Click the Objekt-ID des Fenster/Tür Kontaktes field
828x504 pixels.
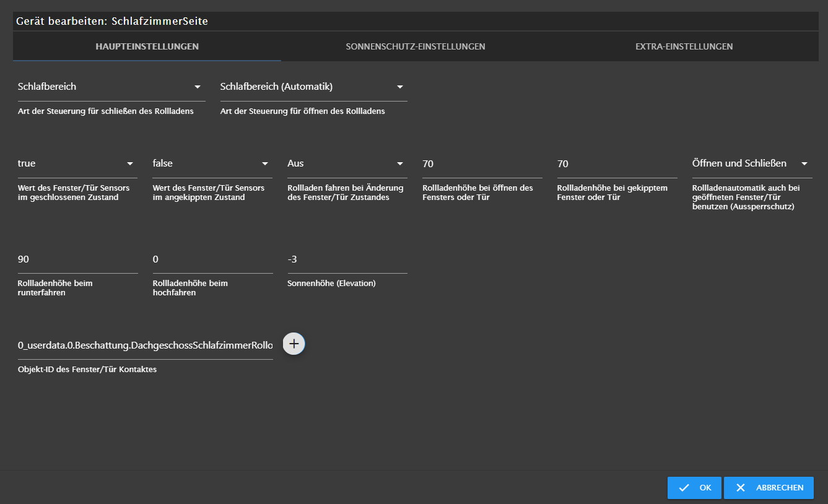144,345
